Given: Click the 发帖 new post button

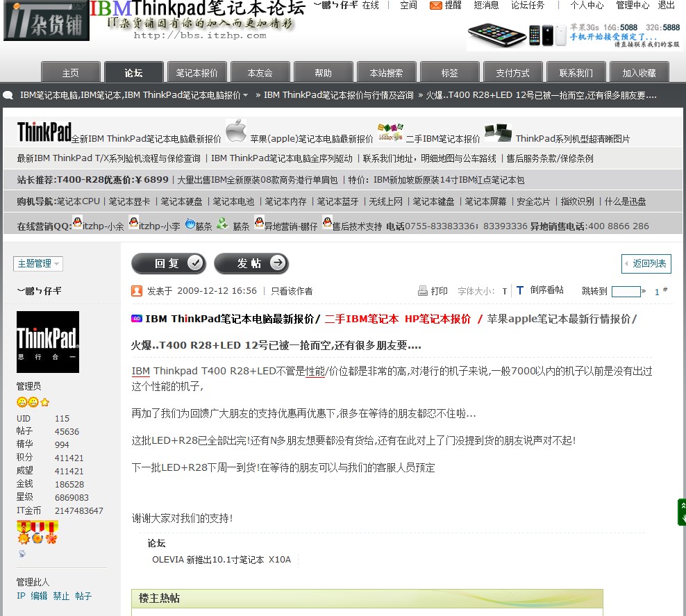Looking at the screenshot, I should coord(251,263).
